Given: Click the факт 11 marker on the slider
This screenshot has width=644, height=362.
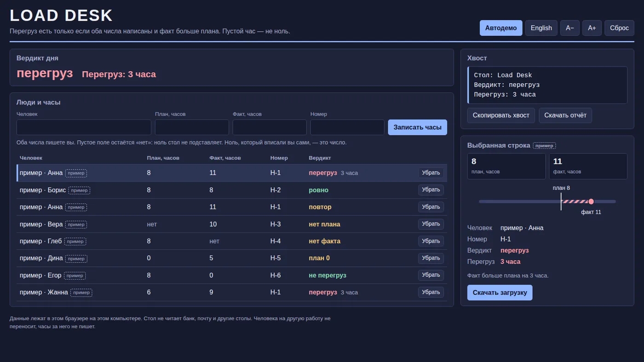Looking at the screenshot, I should (591, 201).
